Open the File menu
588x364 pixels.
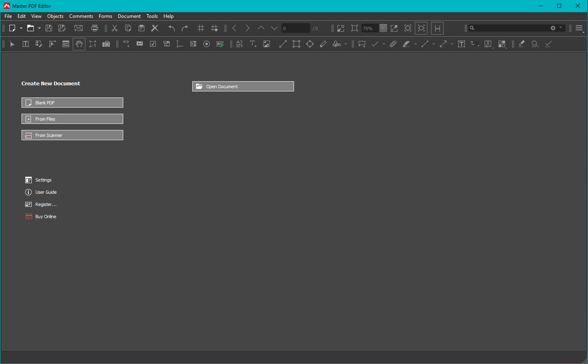tap(8, 16)
